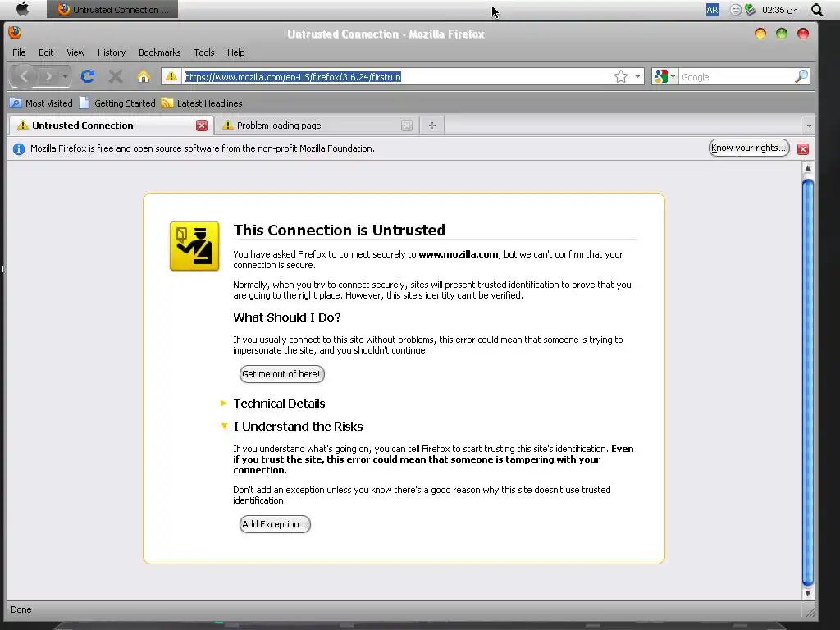Open the Getting Started bookmark
Viewport: 840px width, 630px height.
coord(117,103)
